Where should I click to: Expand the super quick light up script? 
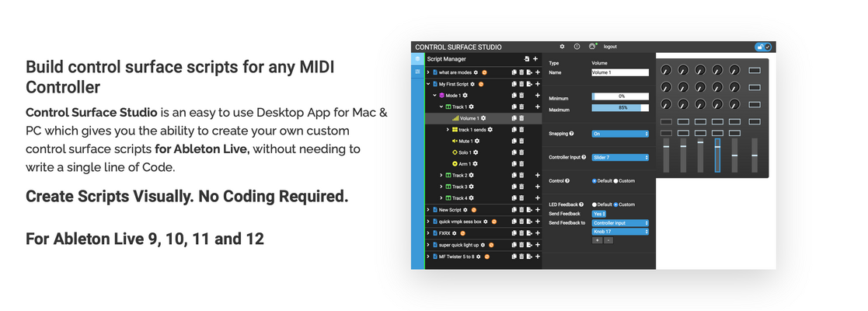point(428,245)
